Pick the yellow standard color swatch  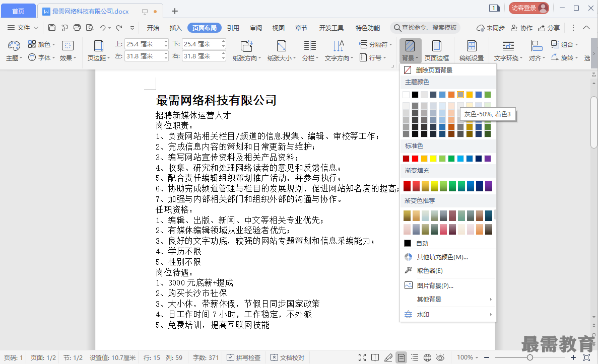pyautogui.click(x=433, y=159)
